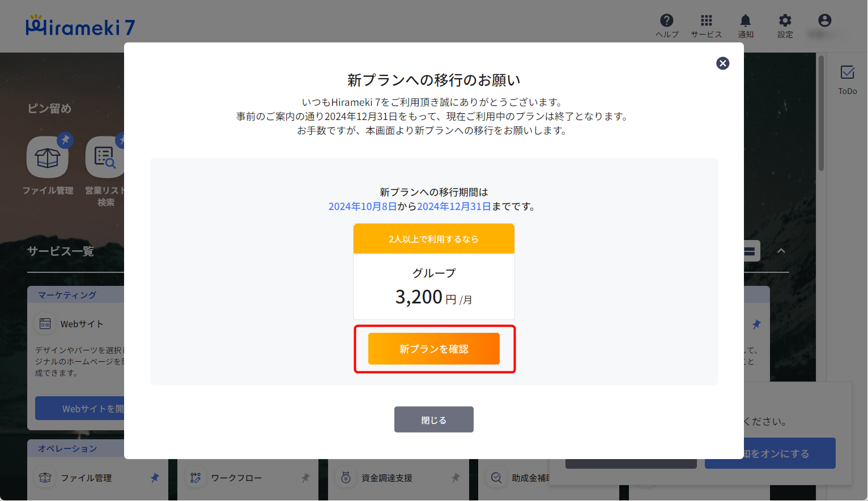Screen dimensions: 868x501
Task: Collapse the サービス一覧 section chevron
Action: tap(781, 251)
